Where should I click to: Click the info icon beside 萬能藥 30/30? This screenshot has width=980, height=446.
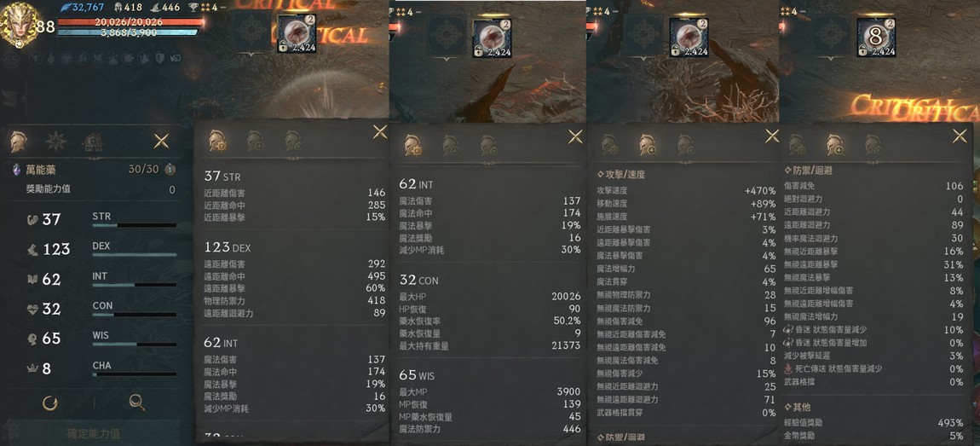click(x=170, y=170)
